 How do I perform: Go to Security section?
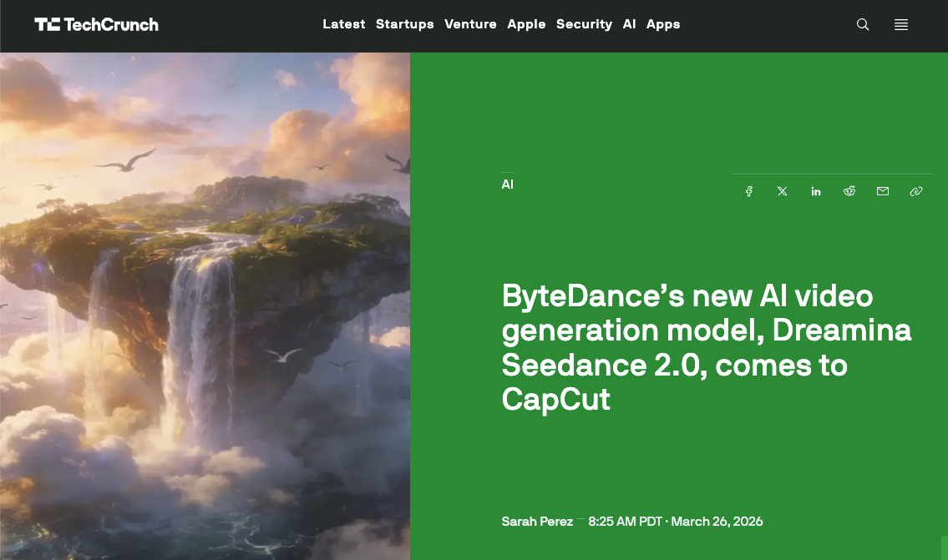[x=584, y=24]
